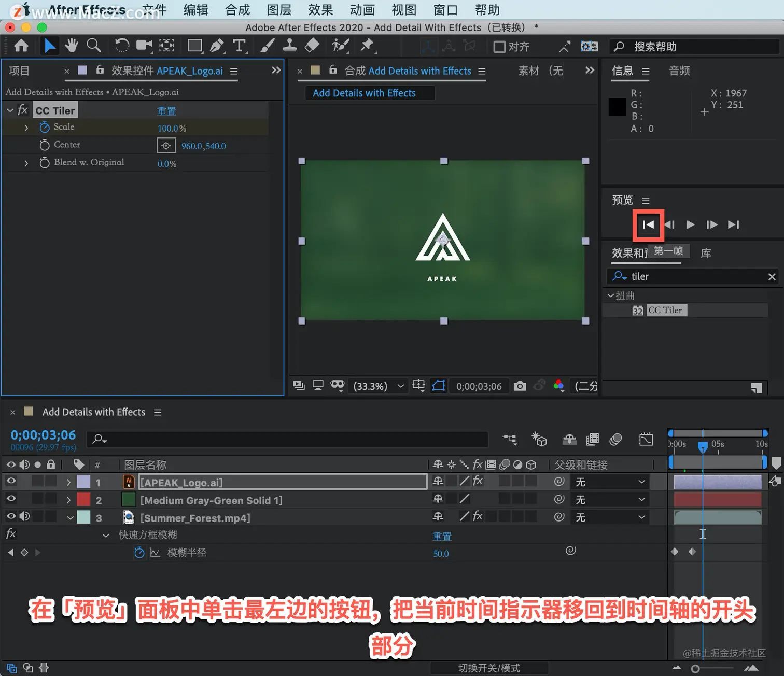The height and width of the screenshot is (676, 784).
Task: Click the current time indicator marker
Action: pyautogui.click(x=703, y=447)
